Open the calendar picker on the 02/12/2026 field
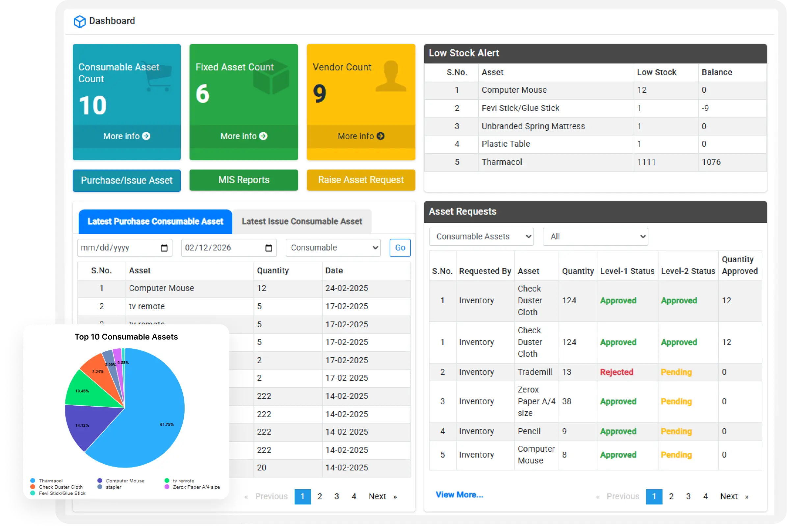The width and height of the screenshot is (787, 532). [x=269, y=248]
